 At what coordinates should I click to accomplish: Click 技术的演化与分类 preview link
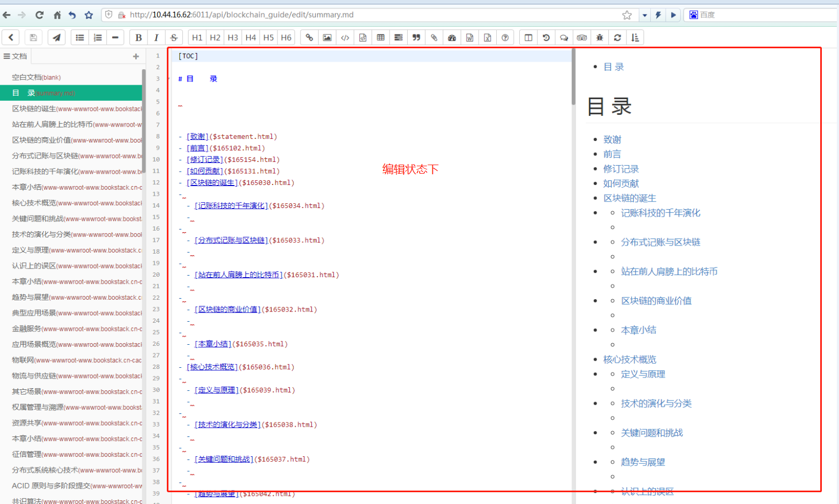point(657,403)
